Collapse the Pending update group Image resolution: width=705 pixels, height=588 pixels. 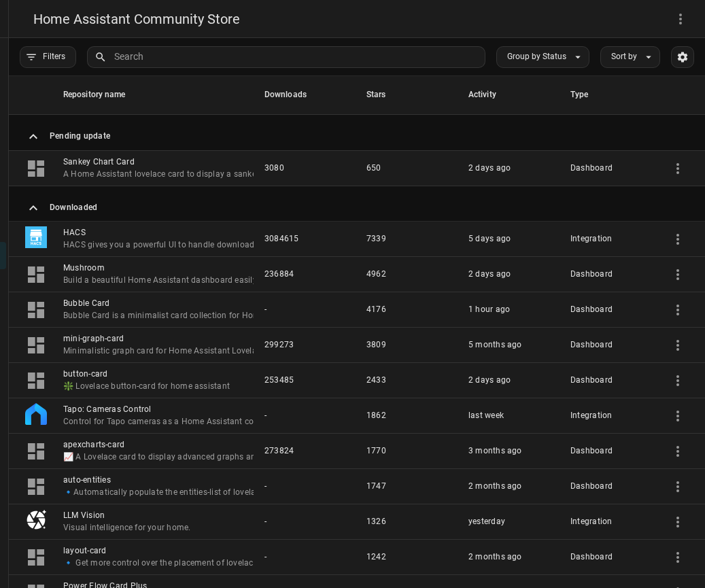(33, 136)
